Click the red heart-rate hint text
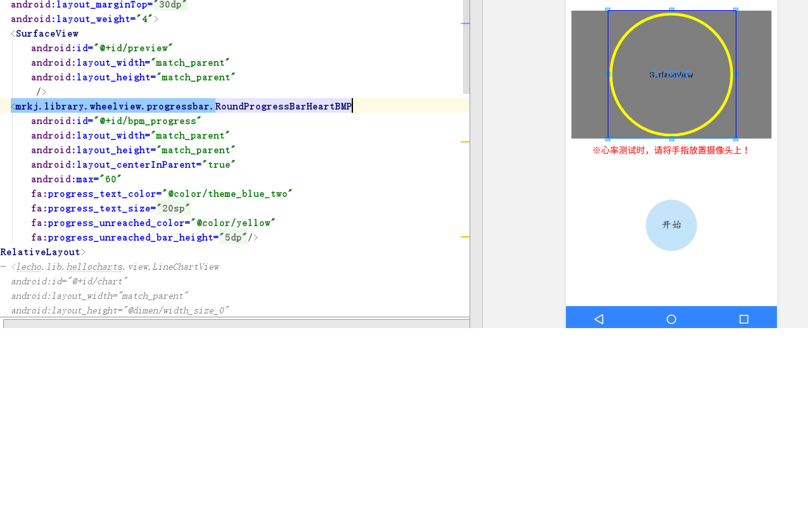This screenshot has width=808, height=532. [x=671, y=151]
